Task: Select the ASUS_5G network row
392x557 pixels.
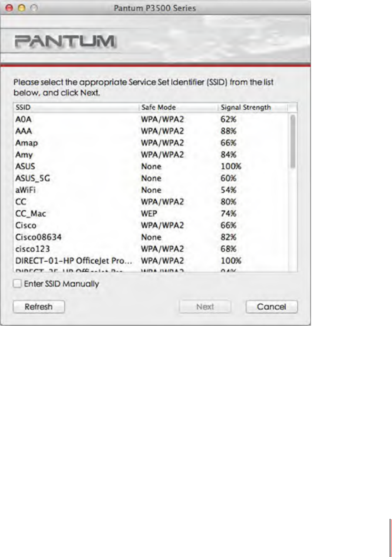Action: point(151,178)
